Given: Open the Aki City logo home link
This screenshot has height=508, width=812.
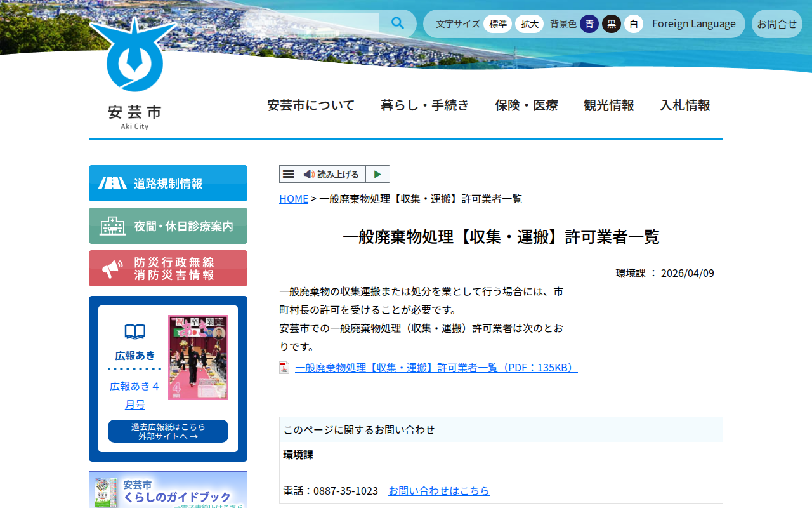Looking at the screenshot, I should tap(134, 73).
